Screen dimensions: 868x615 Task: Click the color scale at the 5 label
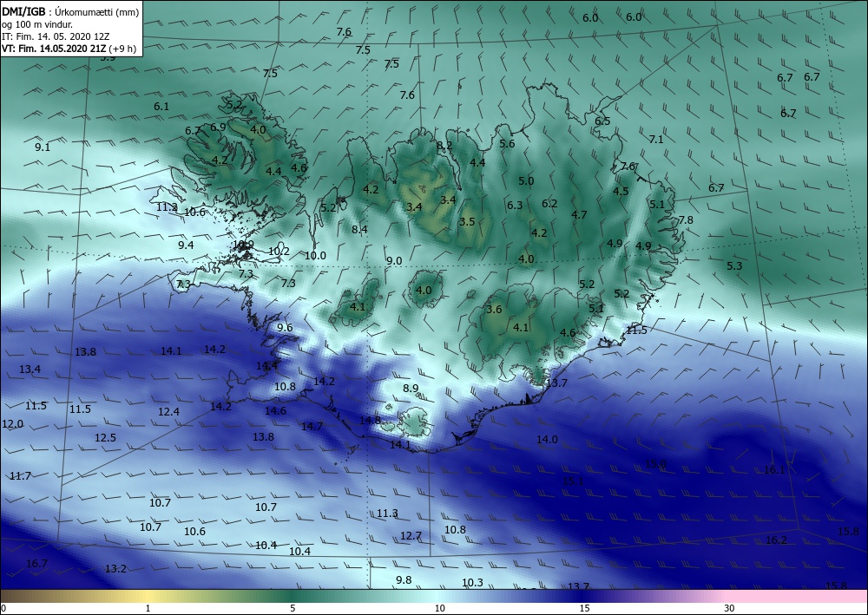[293, 608]
